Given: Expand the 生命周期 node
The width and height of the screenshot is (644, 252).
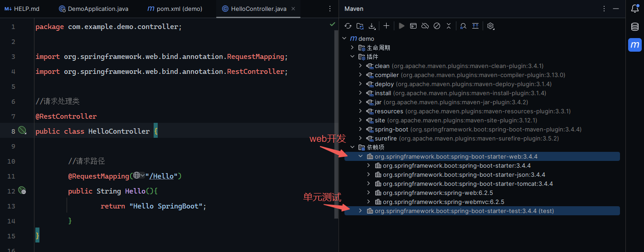Looking at the screenshot, I should pos(353,48).
